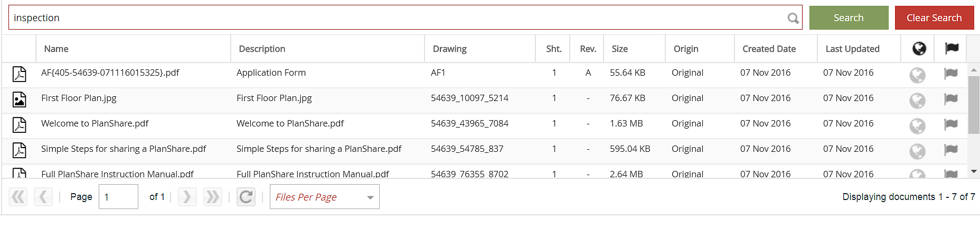Click scrollbar down arrow in file list
980x227 pixels.
pyautogui.click(x=974, y=172)
